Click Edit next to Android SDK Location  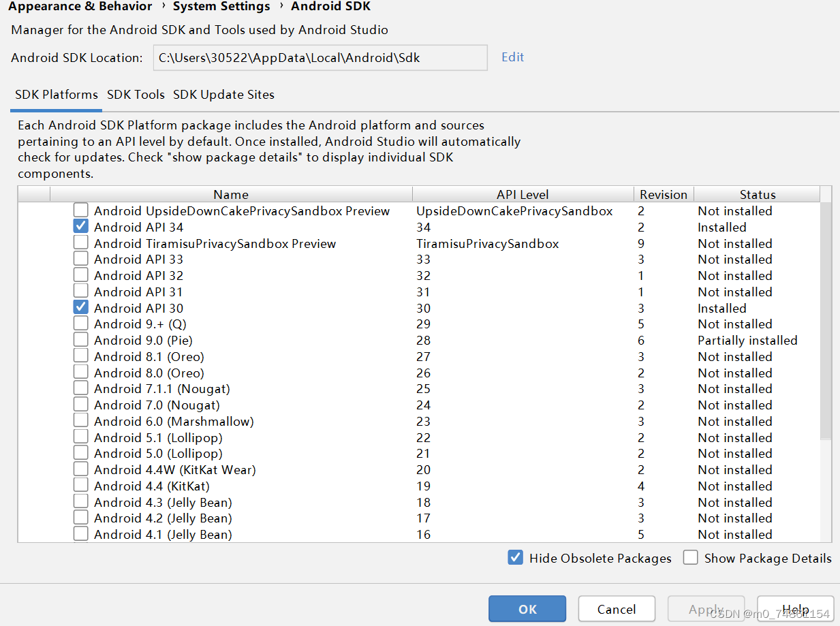tap(512, 57)
